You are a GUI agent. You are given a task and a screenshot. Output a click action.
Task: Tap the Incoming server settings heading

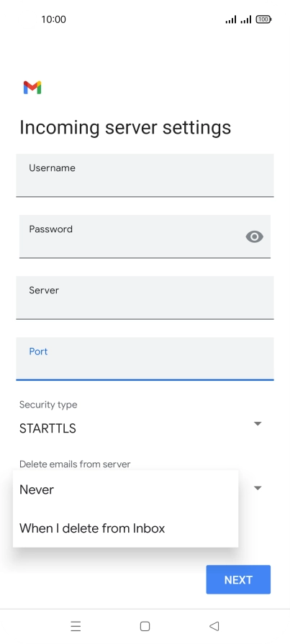tap(125, 128)
